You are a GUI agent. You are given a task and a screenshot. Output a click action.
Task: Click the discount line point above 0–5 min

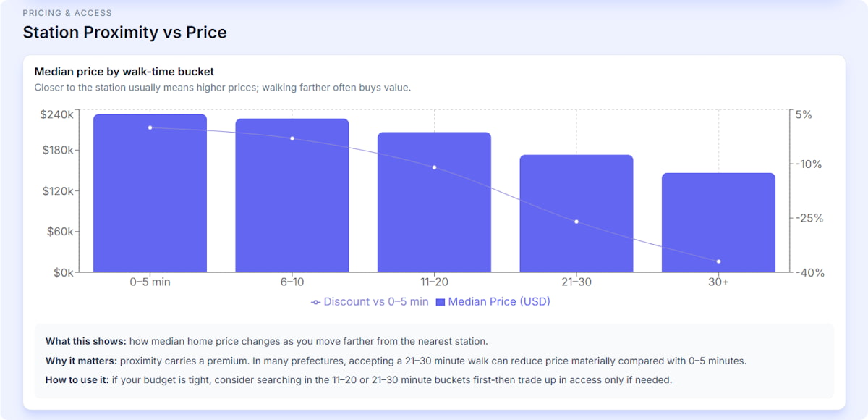150,127
